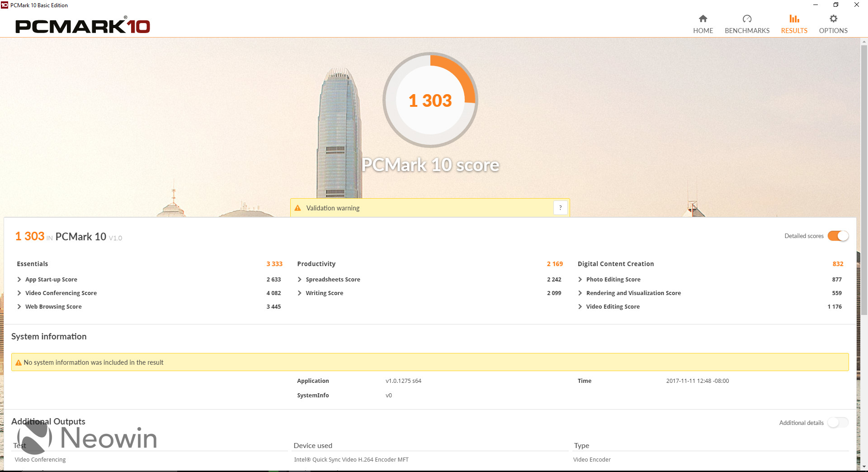868x472 pixels.
Task: Enable the Additional details toggle
Action: point(838,423)
